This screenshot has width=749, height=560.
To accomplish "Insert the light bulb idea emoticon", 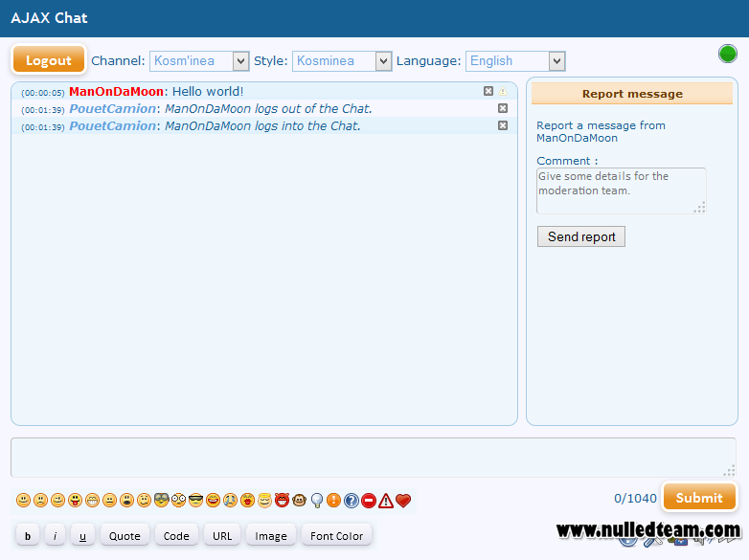I will (317, 500).
